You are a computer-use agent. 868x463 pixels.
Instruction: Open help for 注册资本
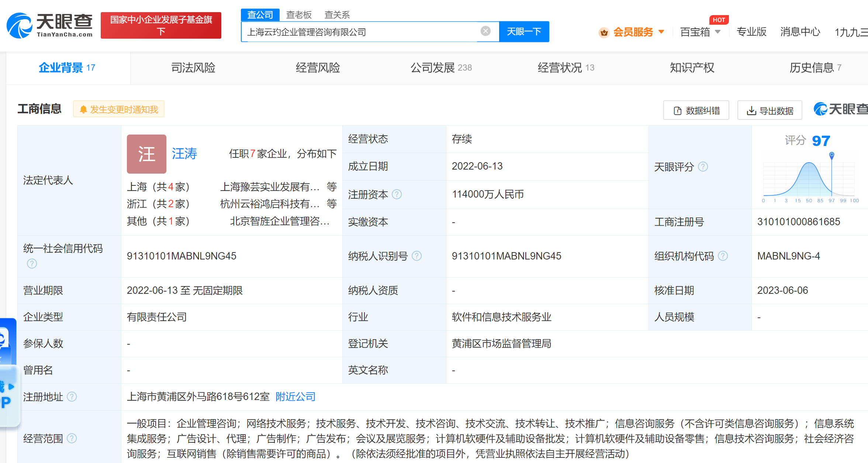point(397,194)
